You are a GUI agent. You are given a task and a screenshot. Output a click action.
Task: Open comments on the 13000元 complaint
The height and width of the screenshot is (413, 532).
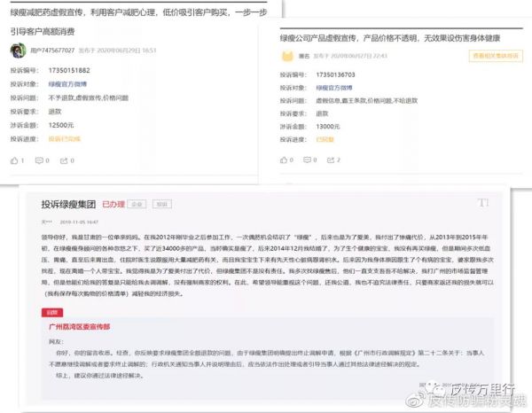pyautogui.click(x=307, y=160)
